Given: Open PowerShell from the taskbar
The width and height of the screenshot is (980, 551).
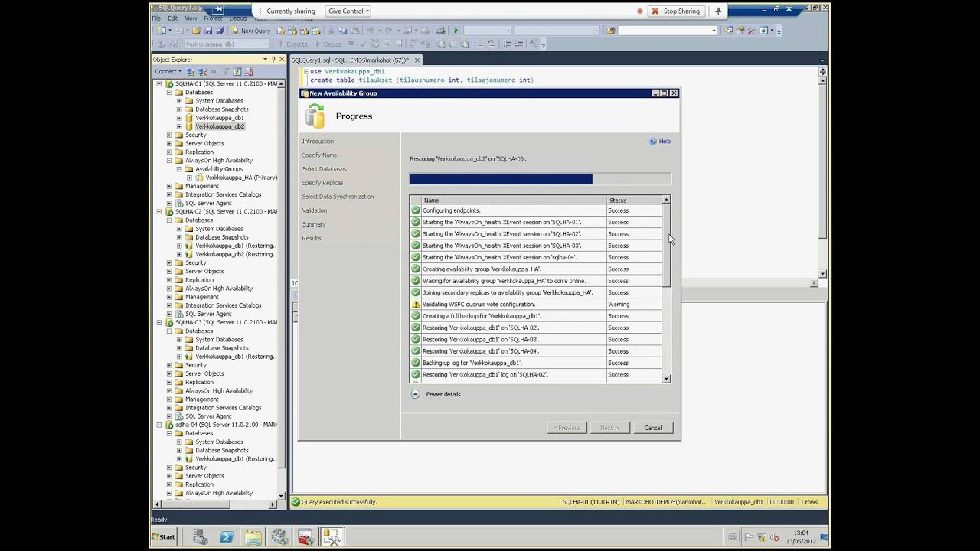Looking at the screenshot, I should [x=227, y=537].
